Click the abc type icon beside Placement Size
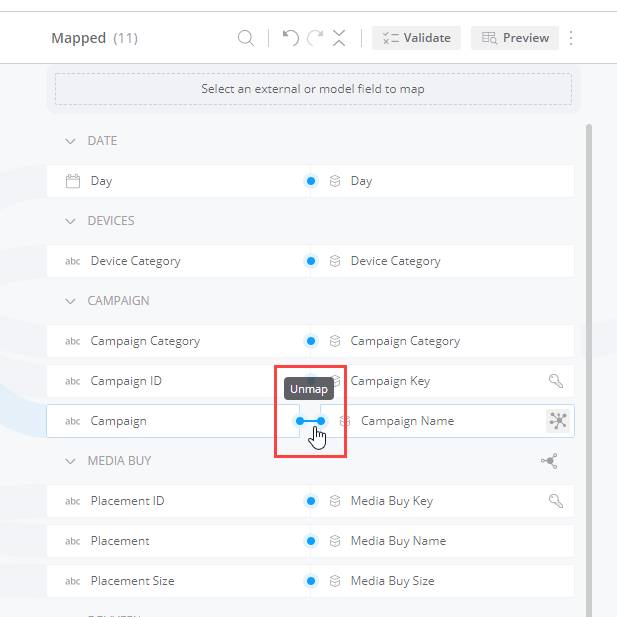 pyautogui.click(x=73, y=581)
